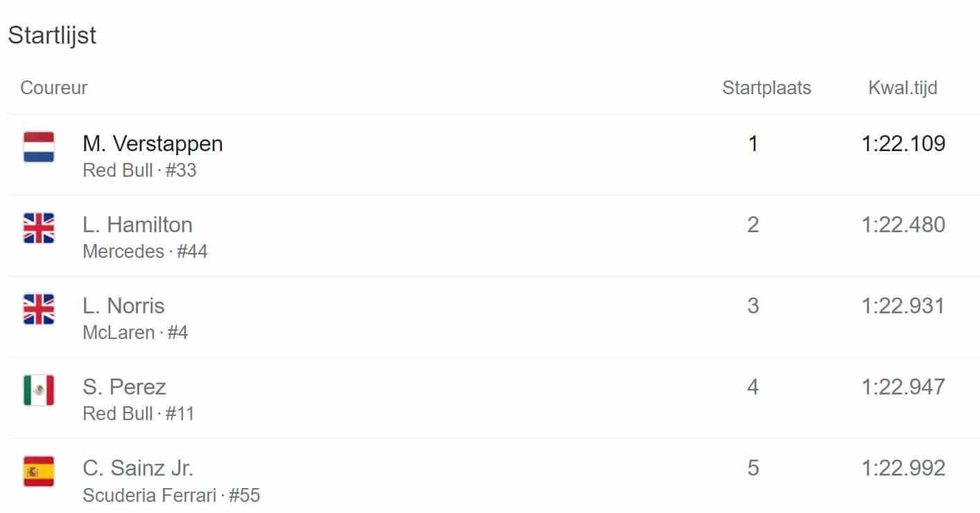Image resolution: width=980 pixels, height=513 pixels.
Task: Click the Startlijst section heading
Action: tap(52, 35)
